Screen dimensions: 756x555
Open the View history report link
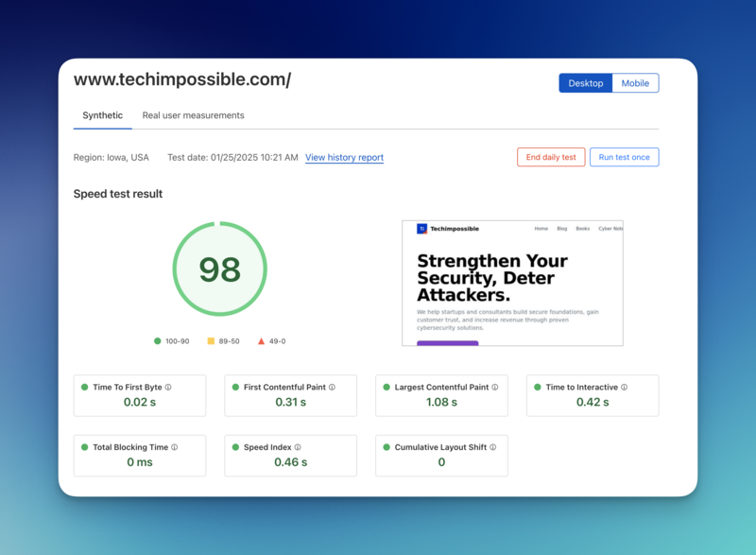pos(344,158)
